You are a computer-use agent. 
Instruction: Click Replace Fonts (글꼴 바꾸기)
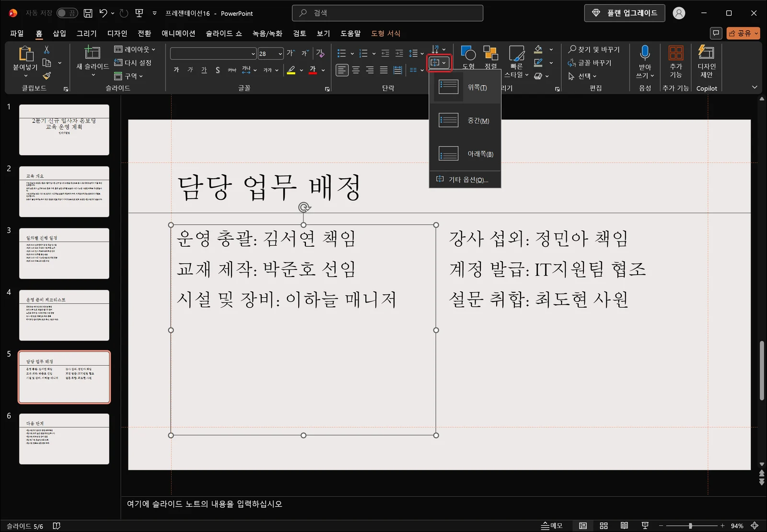coord(590,63)
